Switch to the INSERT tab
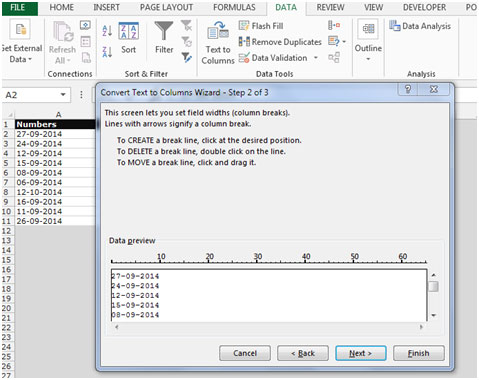The width and height of the screenshot is (479, 380). (106, 7)
